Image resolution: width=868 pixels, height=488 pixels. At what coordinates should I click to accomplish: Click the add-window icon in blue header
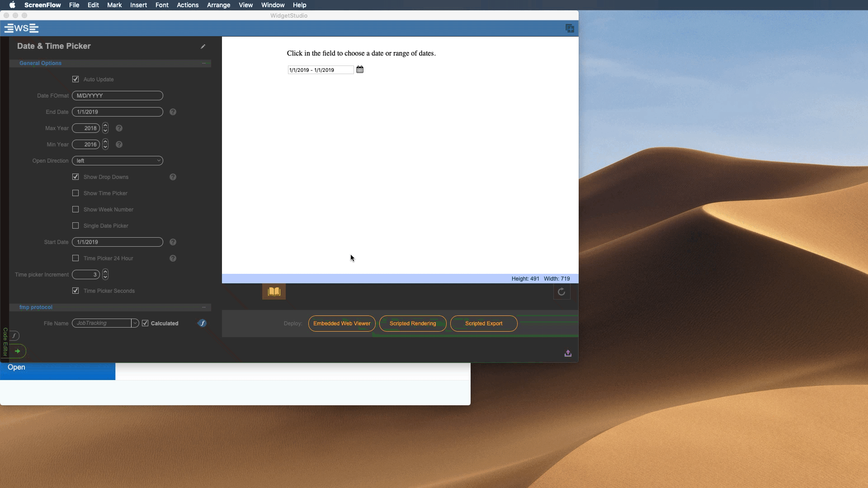(570, 28)
